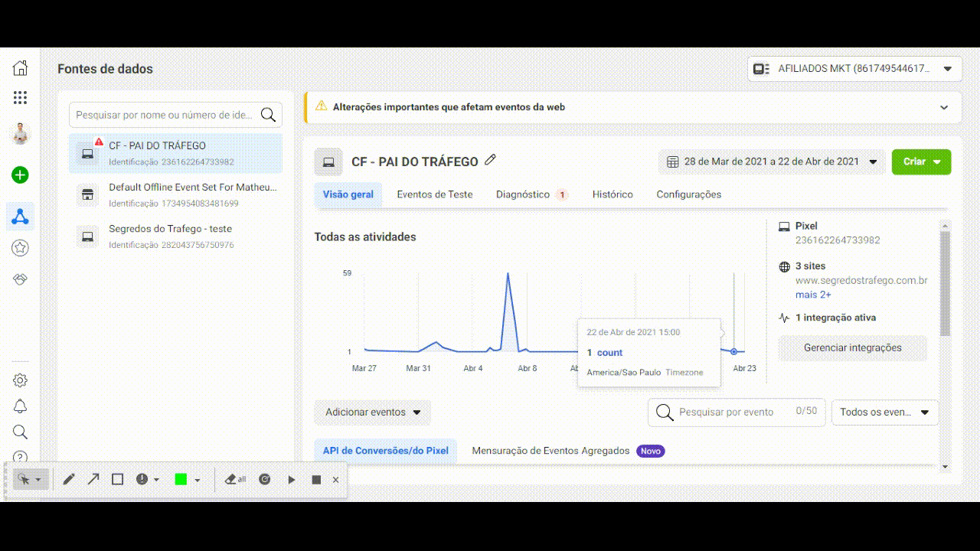Click the green color swatch
The height and width of the screenshot is (551, 980).
click(x=181, y=479)
